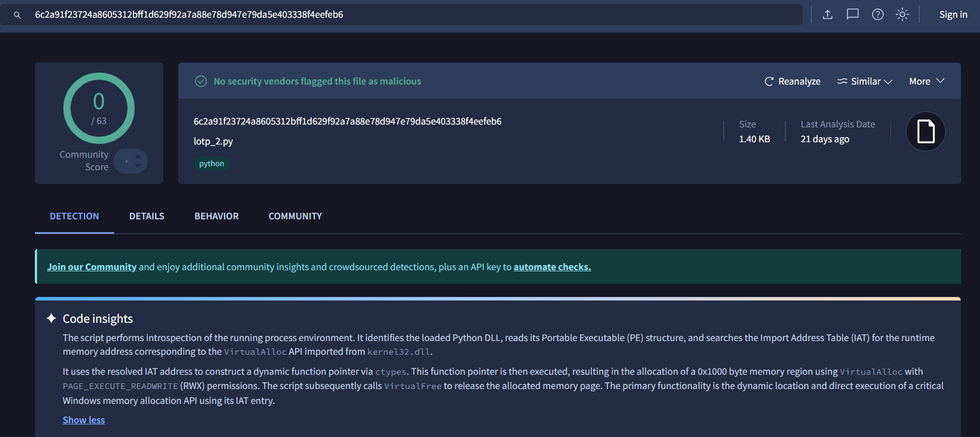Click the Last Analysis Date 21 days ago
The image size is (980, 437).
click(x=825, y=139)
